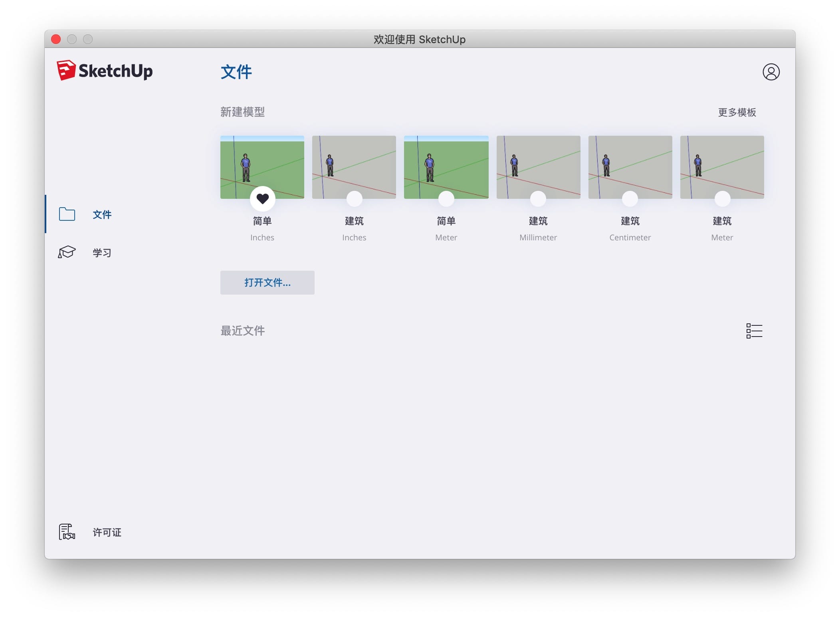Click the folder icon for 文件

[67, 214]
